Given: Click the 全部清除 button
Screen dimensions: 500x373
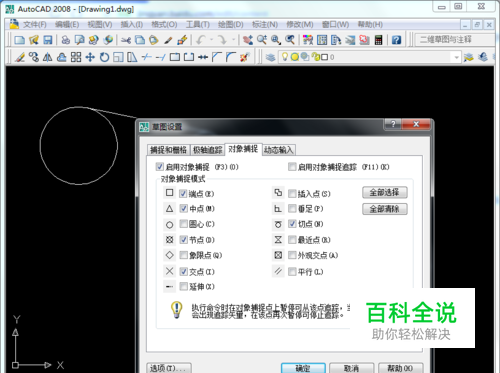Looking at the screenshot, I should 385,209.
